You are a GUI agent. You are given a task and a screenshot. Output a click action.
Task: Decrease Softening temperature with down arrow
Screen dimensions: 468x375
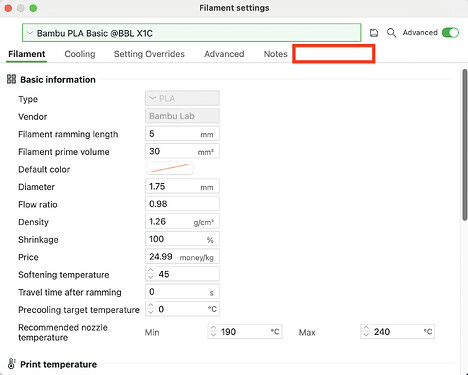[151, 277]
